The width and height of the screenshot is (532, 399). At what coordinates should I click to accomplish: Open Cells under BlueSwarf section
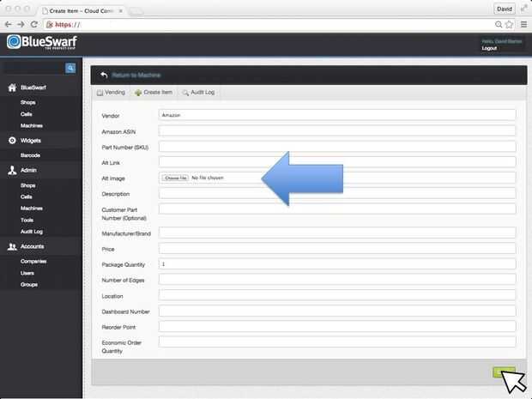[x=26, y=114]
